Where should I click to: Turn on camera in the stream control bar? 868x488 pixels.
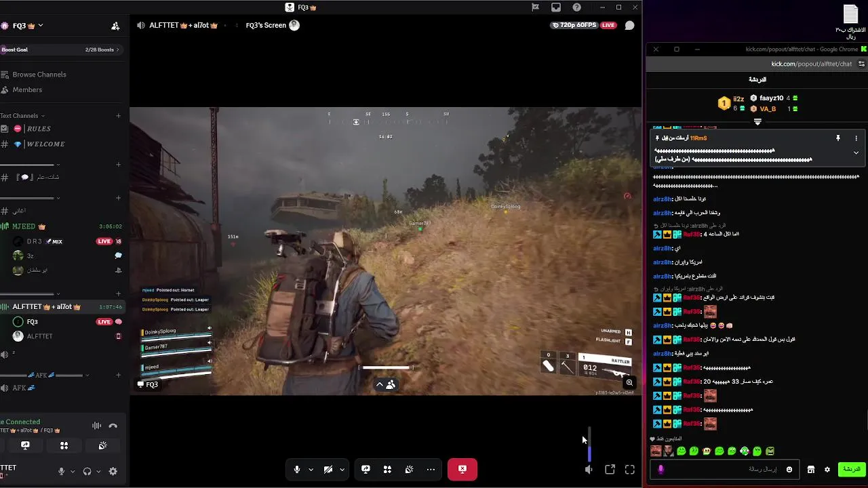click(328, 469)
